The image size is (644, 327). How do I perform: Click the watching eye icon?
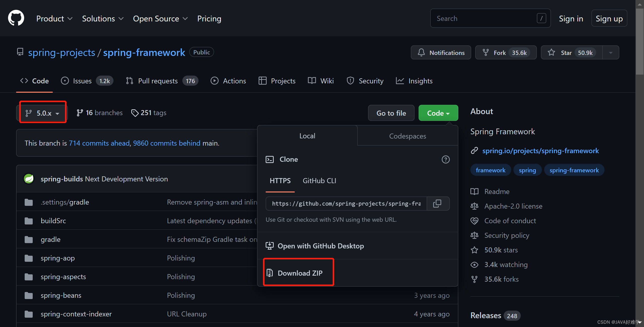474,265
